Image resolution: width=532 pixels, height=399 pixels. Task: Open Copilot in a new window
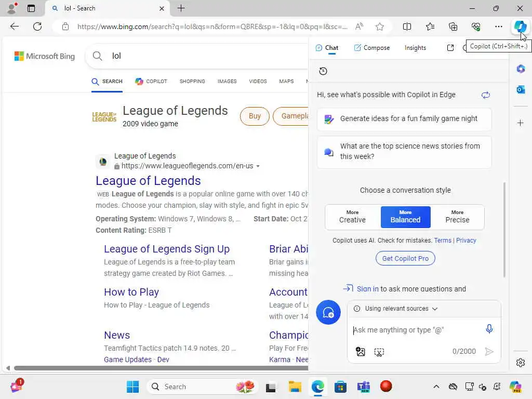(x=450, y=48)
